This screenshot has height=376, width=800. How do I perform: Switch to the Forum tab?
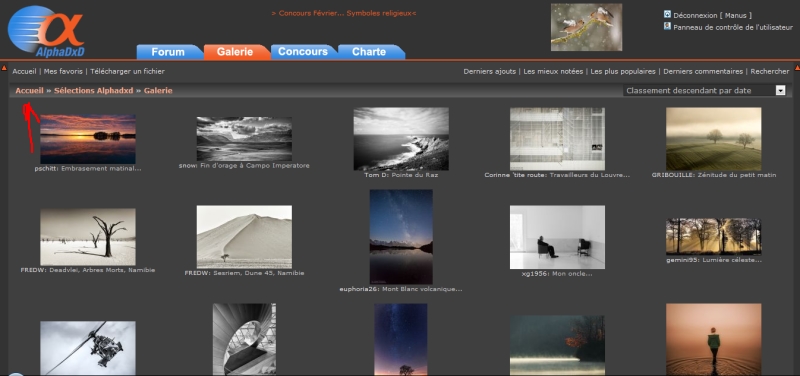[x=169, y=52]
